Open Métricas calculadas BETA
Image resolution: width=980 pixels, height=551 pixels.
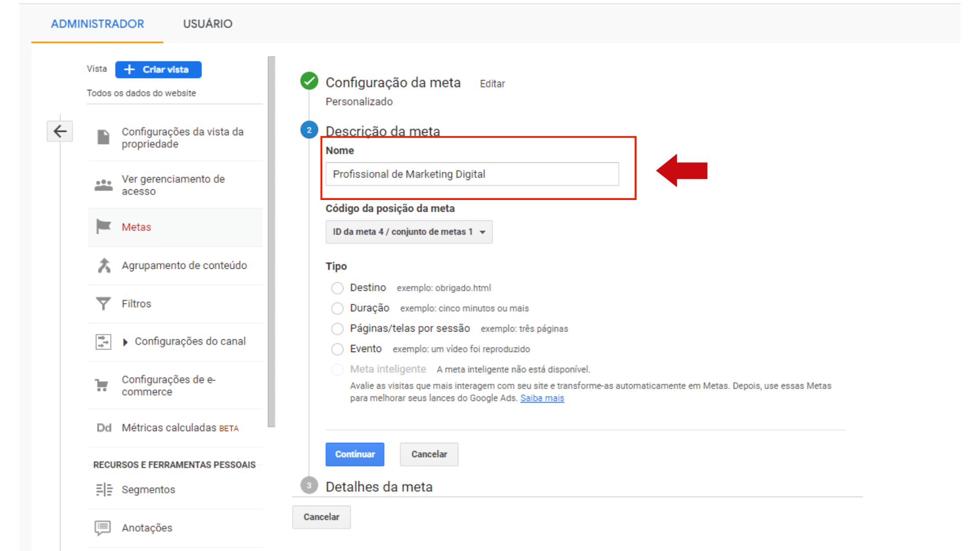[x=180, y=428]
